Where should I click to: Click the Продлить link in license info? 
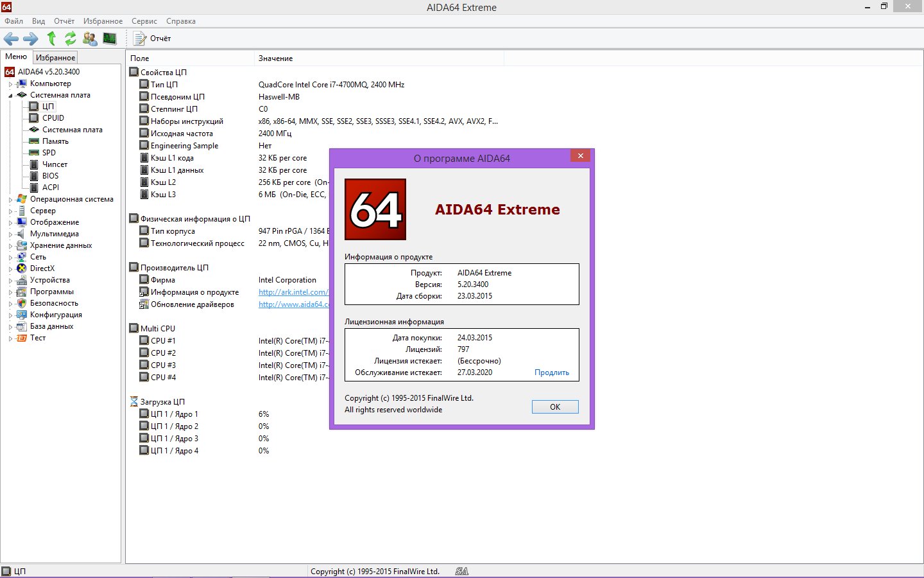coord(552,372)
